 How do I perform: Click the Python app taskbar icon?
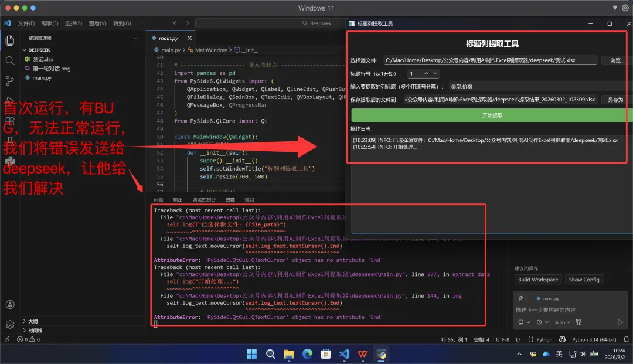click(381, 354)
